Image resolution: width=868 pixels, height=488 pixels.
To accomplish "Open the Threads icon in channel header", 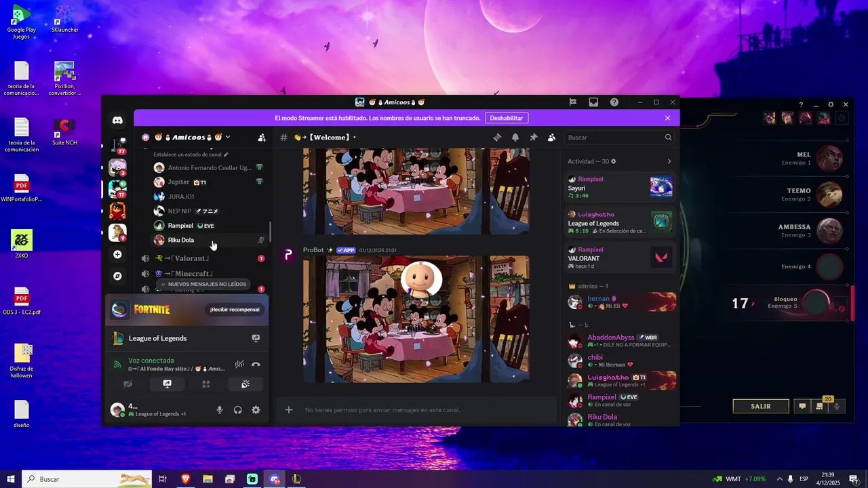I will click(497, 138).
